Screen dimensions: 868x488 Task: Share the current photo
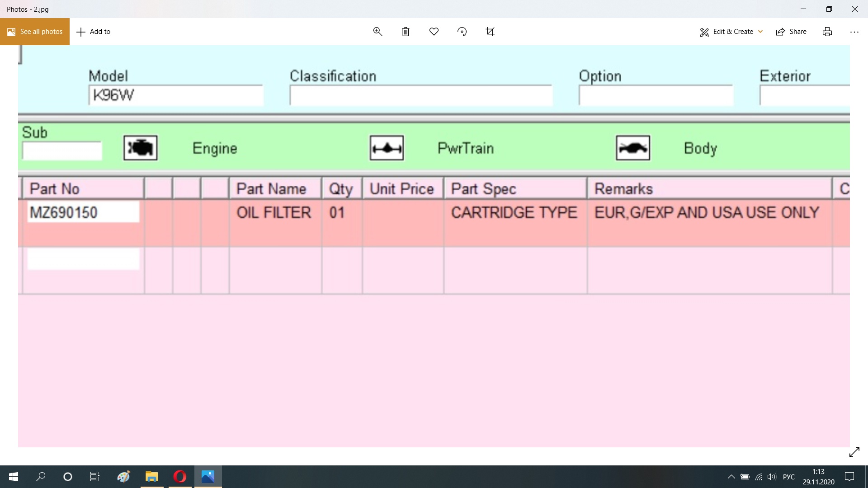[791, 32]
